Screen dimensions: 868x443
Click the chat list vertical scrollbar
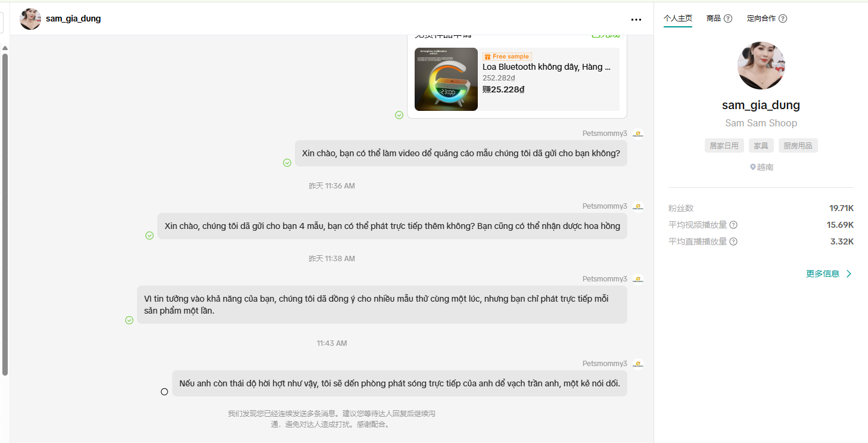[5, 215]
